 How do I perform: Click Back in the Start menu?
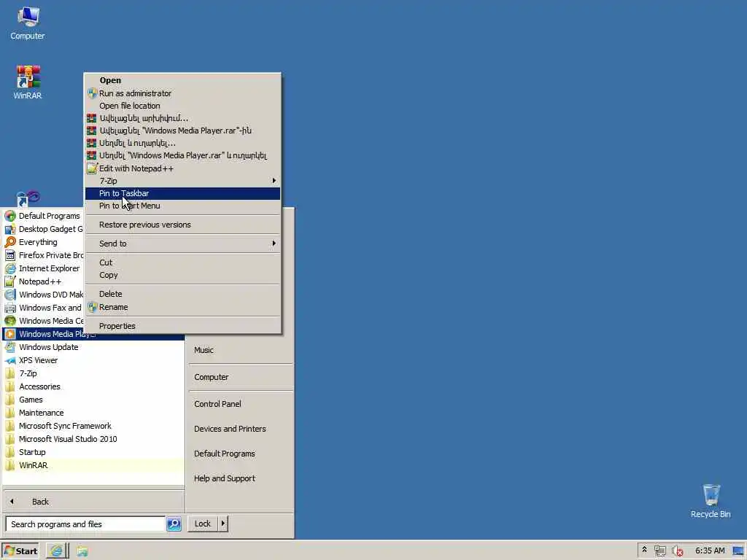[93, 502]
